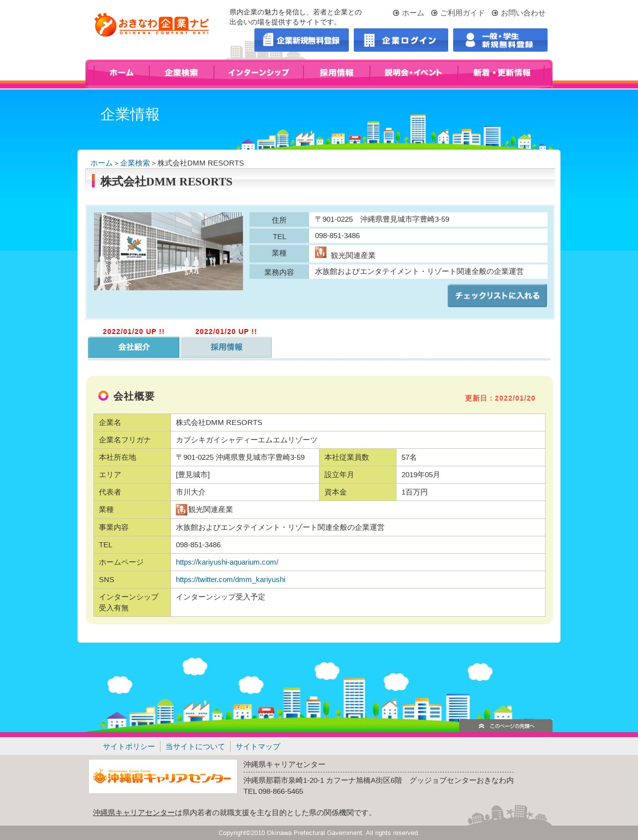
Task: Select 説明会・イベント in the navigation bar
Action: tap(413, 73)
